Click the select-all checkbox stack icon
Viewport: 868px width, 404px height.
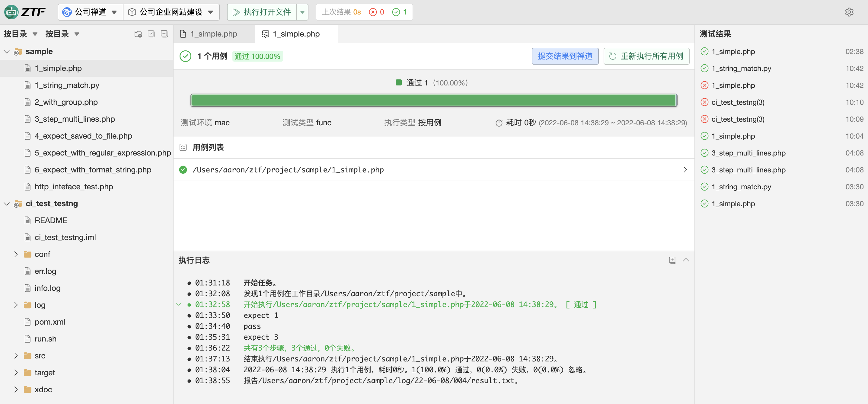click(x=151, y=34)
